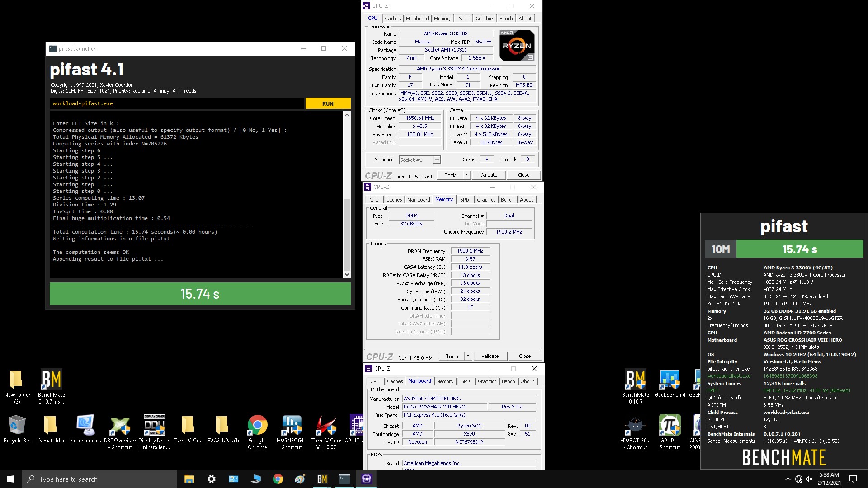Open the Caches tab in top CPU-Z
This screenshot has width=868, height=488.
click(392, 19)
